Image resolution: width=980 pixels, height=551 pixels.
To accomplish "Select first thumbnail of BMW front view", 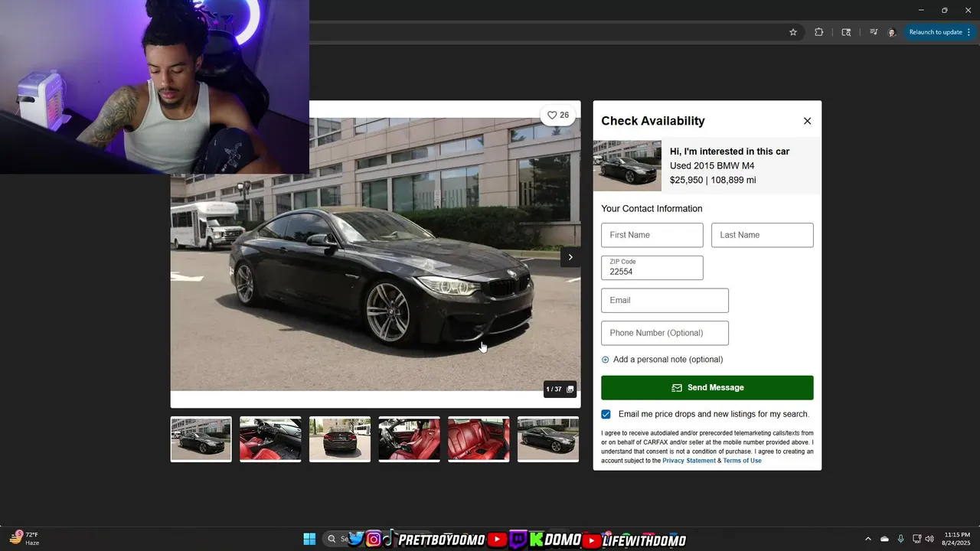I will (x=201, y=439).
